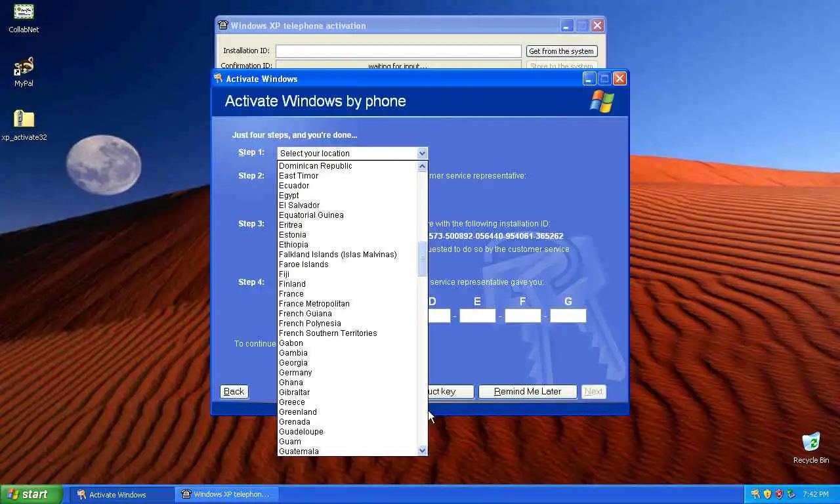
Task: Click the telephone icon in XP activation title
Action: [223, 26]
